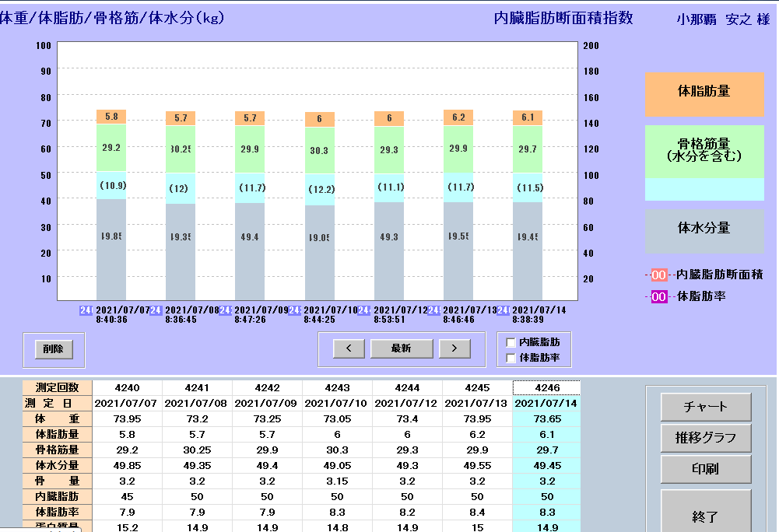
Task: Click the 内臓脂肪 row header
Action: 57,496
